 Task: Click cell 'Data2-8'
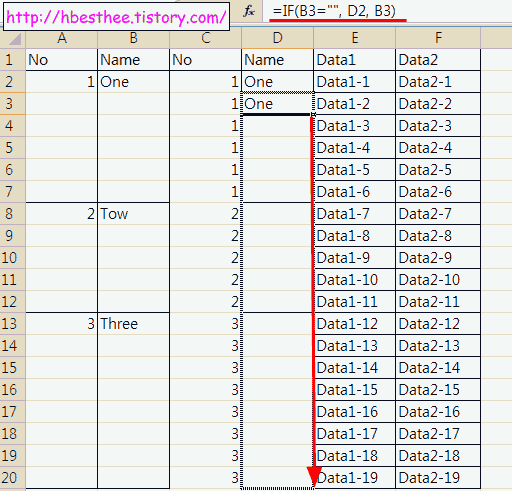pos(438,236)
